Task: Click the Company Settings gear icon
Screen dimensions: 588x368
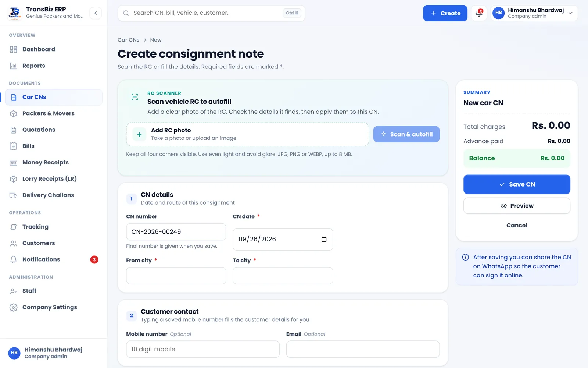Action: (14, 308)
